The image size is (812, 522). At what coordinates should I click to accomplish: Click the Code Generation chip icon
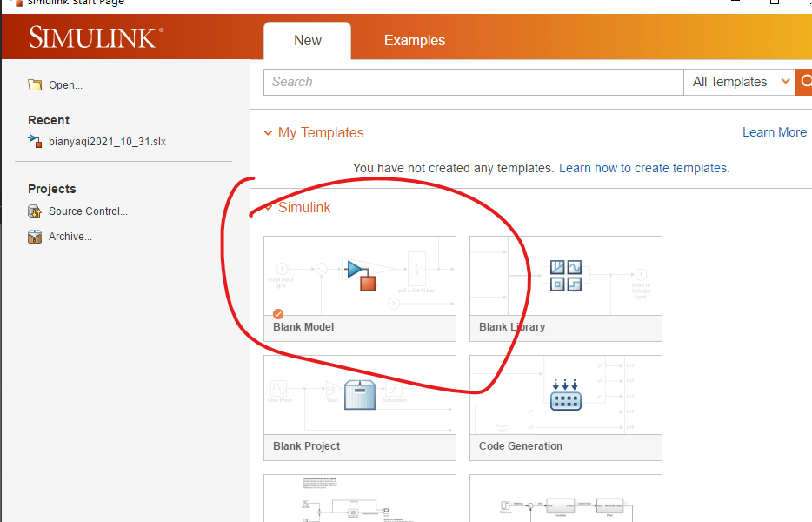coord(565,395)
